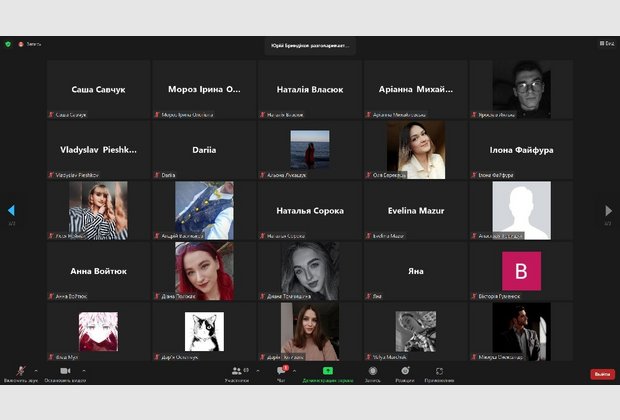
Task: Click the green Share Screen button
Action: (x=327, y=371)
